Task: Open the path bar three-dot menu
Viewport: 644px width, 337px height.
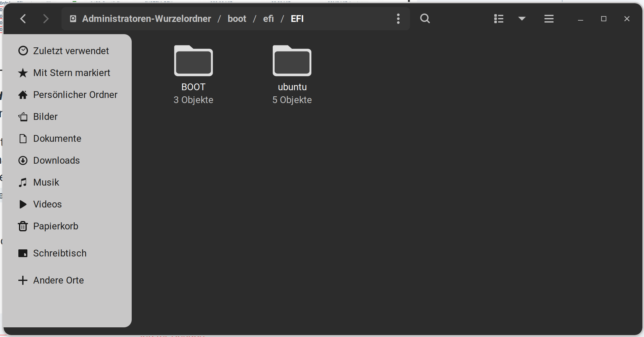Action: click(x=398, y=19)
